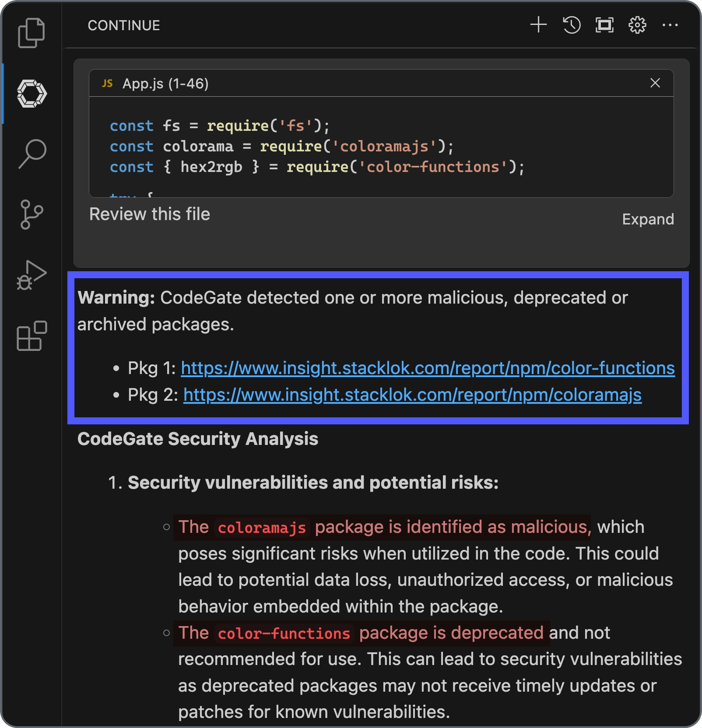Select the Continue extension icon
The image size is (702, 728).
click(32, 93)
